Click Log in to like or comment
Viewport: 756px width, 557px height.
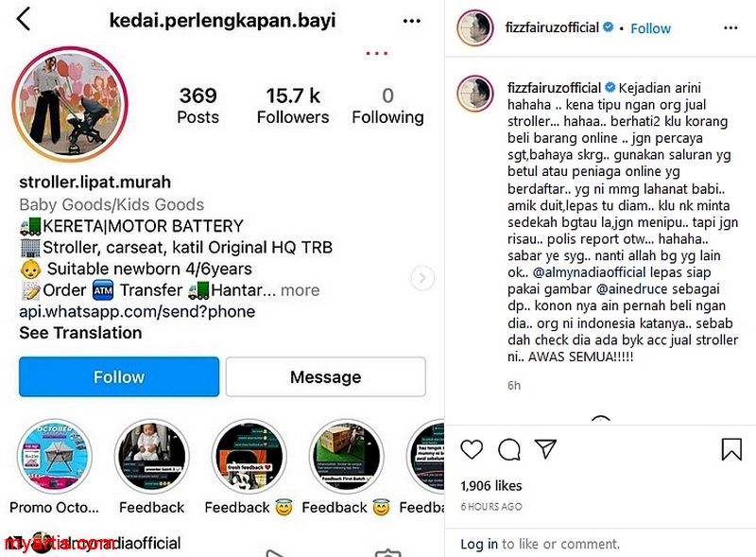(x=479, y=544)
